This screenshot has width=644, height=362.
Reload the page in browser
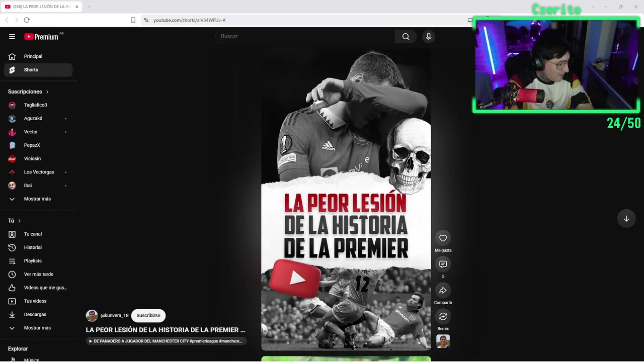27,20
